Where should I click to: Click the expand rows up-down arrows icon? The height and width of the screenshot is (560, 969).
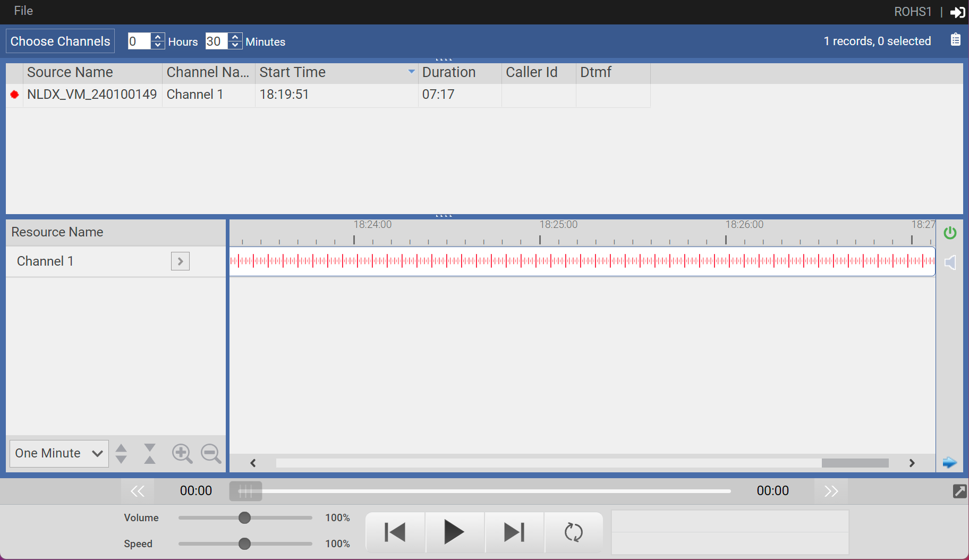(x=121, y=454)
